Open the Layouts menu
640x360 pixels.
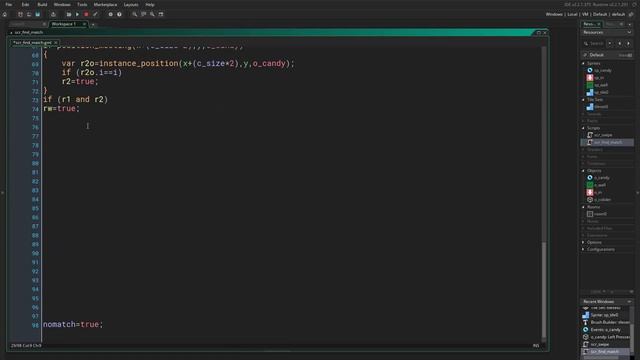131,4
